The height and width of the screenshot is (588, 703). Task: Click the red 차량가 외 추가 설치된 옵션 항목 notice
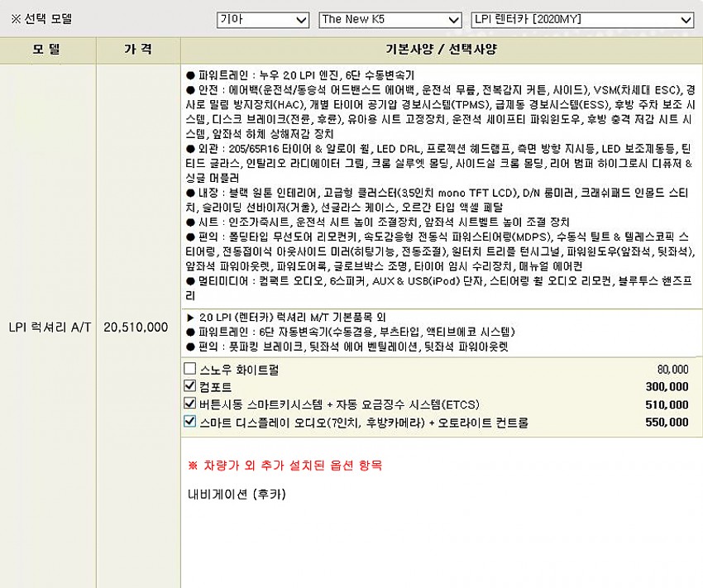click(x=285, y=466)
